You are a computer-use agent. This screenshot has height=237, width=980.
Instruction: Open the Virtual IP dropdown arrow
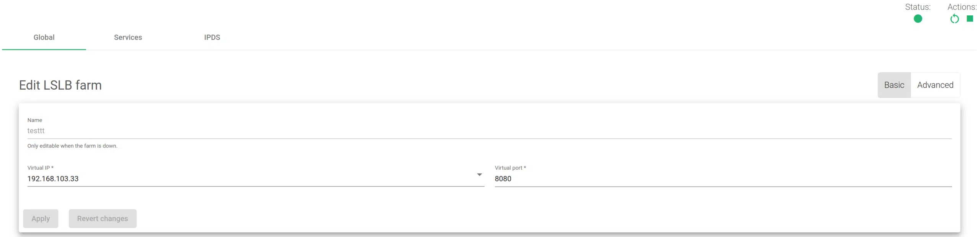(x=479, y=175)
